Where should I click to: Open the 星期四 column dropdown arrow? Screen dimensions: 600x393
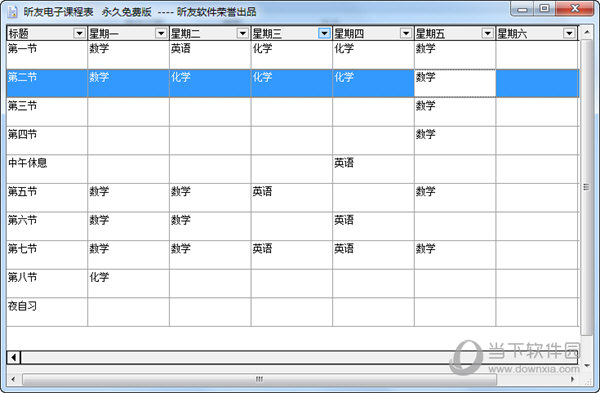[406, 34]
